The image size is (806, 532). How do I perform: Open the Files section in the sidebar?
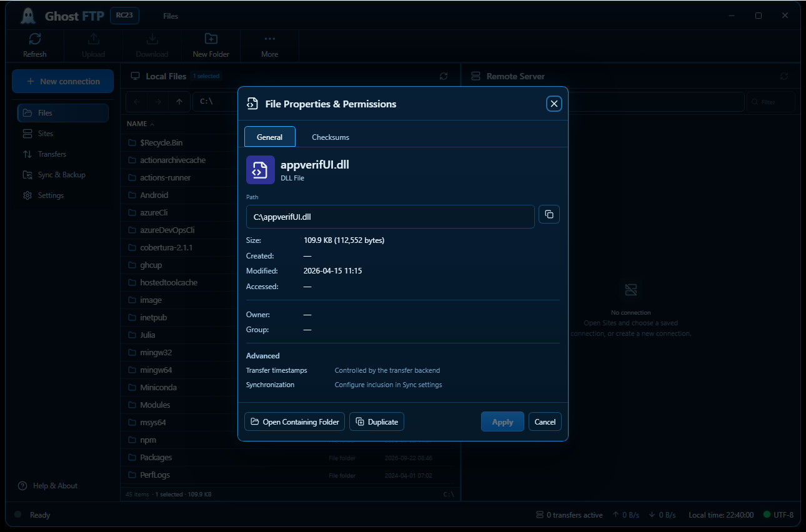pos(63,113)
